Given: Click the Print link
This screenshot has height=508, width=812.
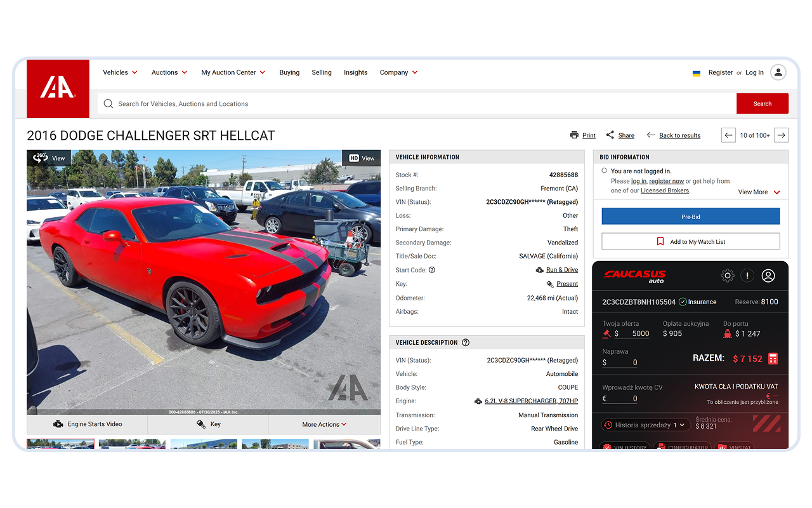Looking at the screenshot, I should click(589, 135).
